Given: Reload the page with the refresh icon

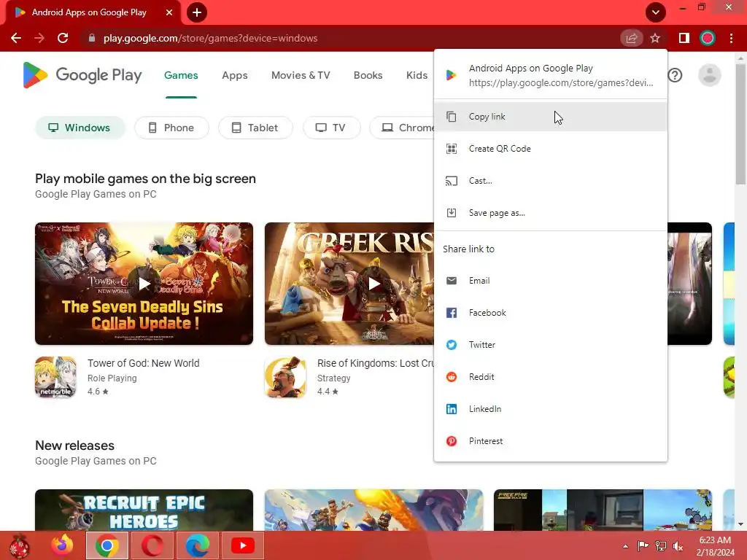Looking at the screenshot, I should tap(63, 38).
